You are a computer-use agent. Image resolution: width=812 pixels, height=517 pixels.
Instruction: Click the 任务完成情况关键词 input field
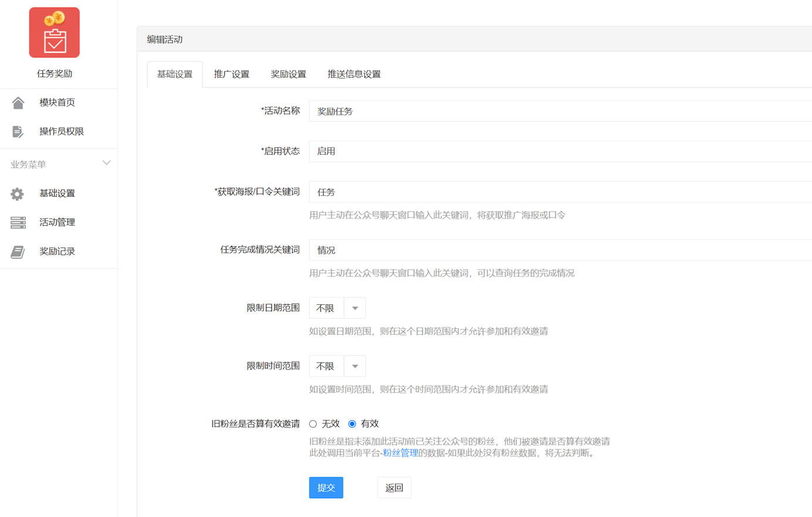tap(560, 250)
